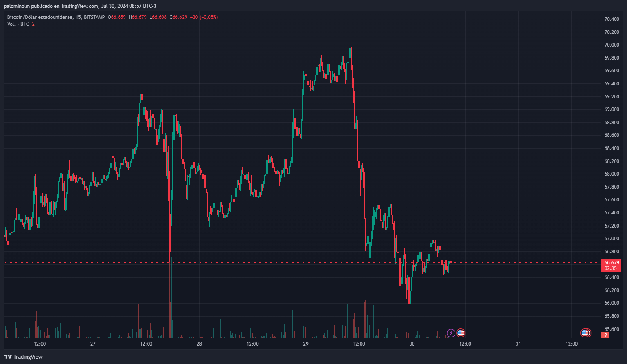
Task: Click the 65.600 price axis label
Action: (x=611, y=329)
